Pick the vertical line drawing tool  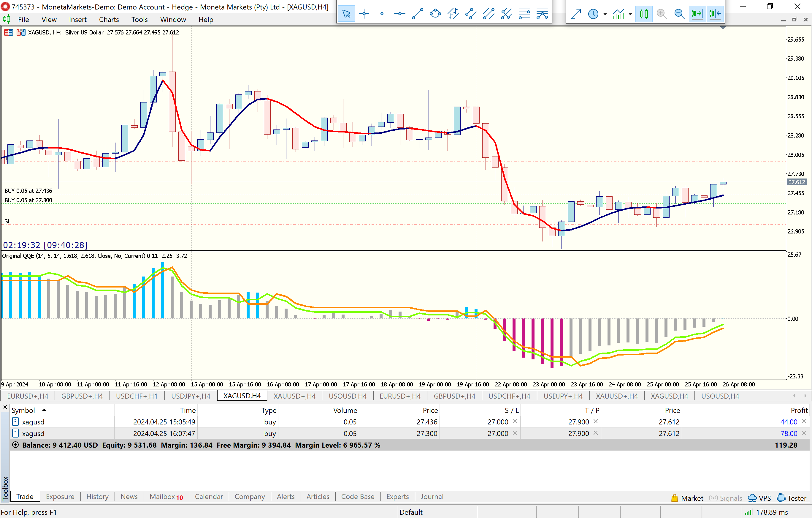coord(382,14)
